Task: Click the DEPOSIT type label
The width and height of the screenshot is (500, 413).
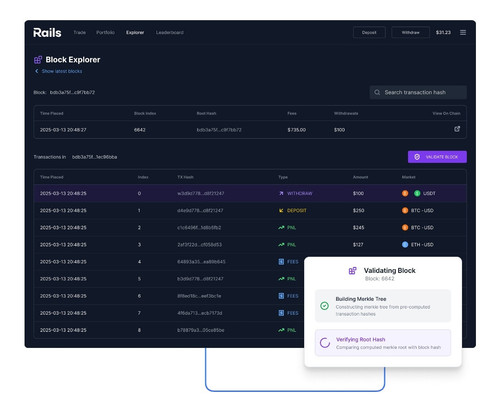Action: (x=297, y=211)
